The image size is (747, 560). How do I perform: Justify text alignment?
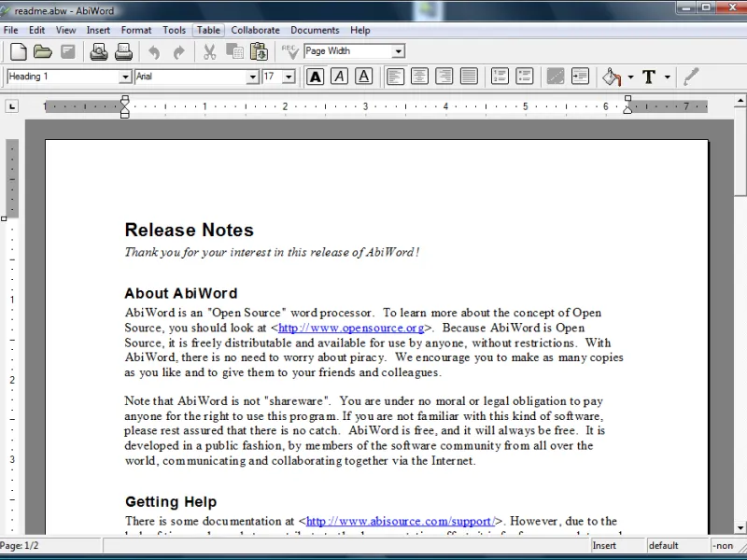click(x=469, y=77)
